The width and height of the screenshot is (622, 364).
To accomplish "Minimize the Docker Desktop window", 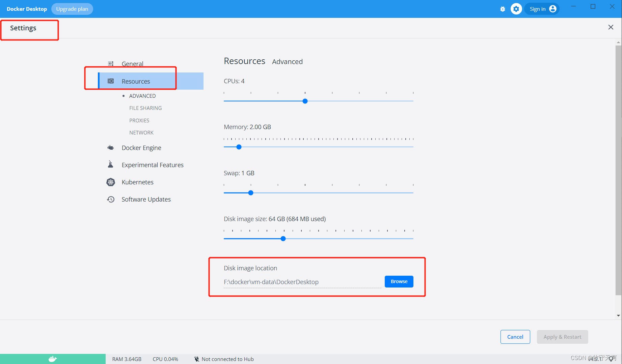I will [x=573, y=6].
